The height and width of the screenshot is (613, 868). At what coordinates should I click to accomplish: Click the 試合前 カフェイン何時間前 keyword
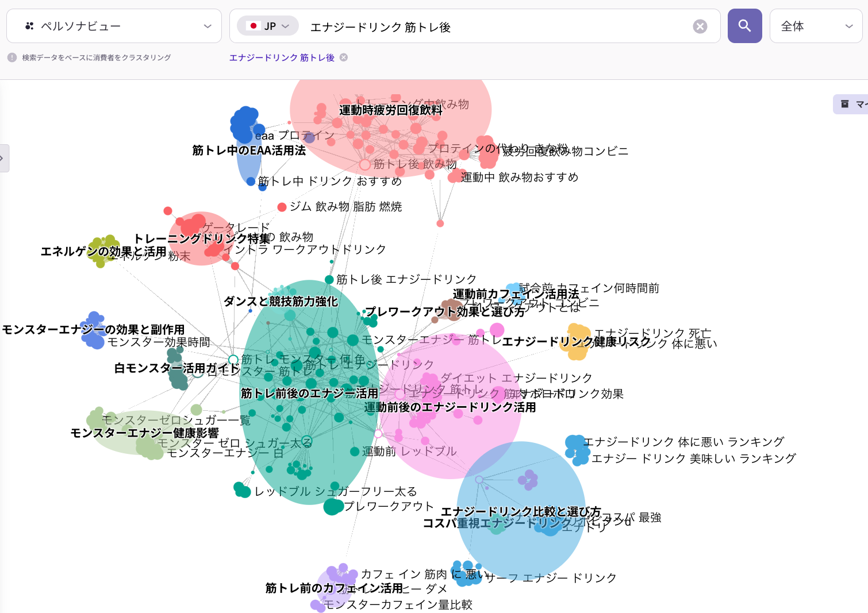coord(589,288)
